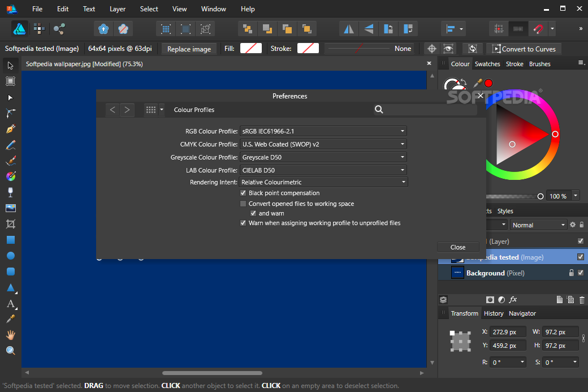Select the Ellipse shape tool
Screen dimensions: 588x392
[11, 256]
